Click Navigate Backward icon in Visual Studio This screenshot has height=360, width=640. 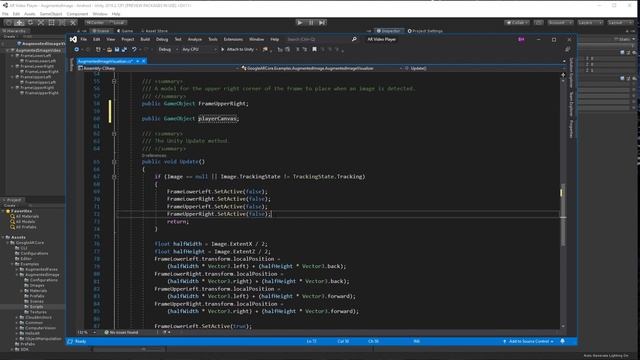pos(77,49)
